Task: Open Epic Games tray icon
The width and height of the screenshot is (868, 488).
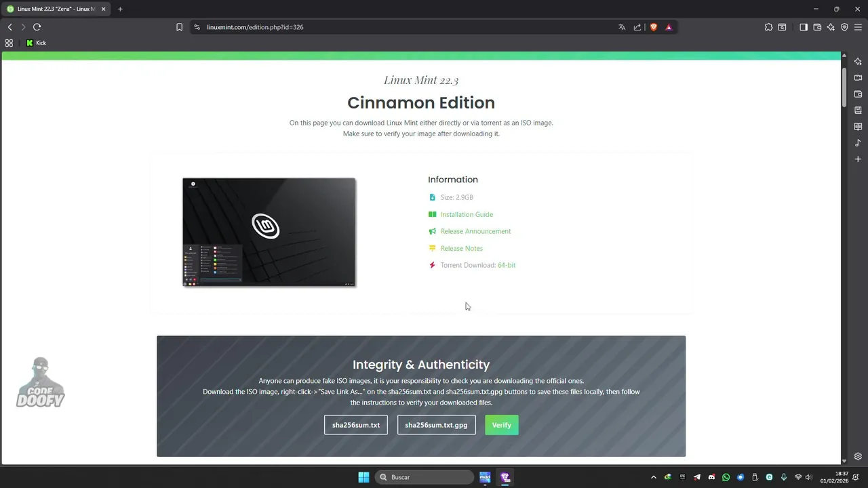Action: [x=683, y=477]
